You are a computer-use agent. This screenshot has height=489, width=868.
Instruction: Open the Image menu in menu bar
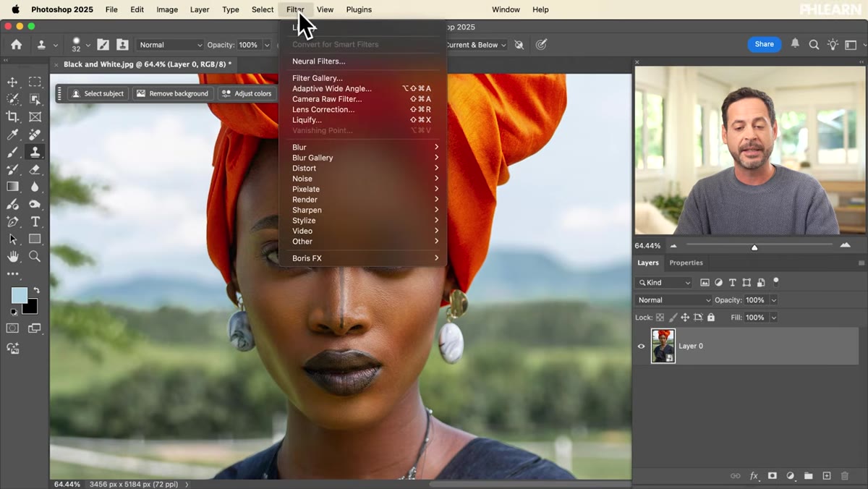coord(167,9)
